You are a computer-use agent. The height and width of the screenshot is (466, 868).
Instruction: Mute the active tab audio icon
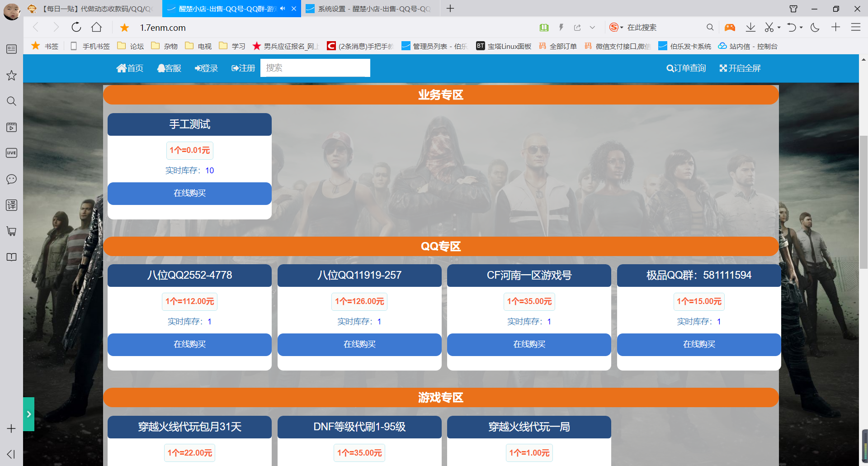pyautogui.click(x=283, y=9)
